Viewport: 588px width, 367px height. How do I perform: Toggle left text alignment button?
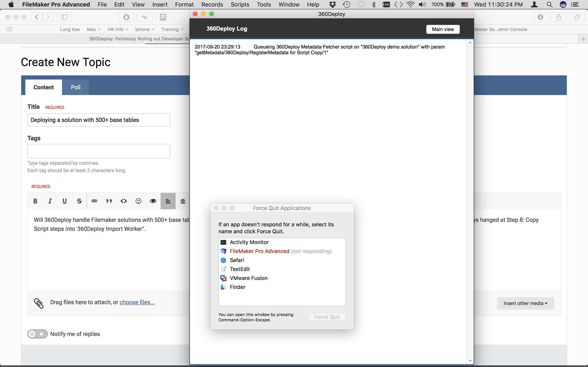[168, 201]
